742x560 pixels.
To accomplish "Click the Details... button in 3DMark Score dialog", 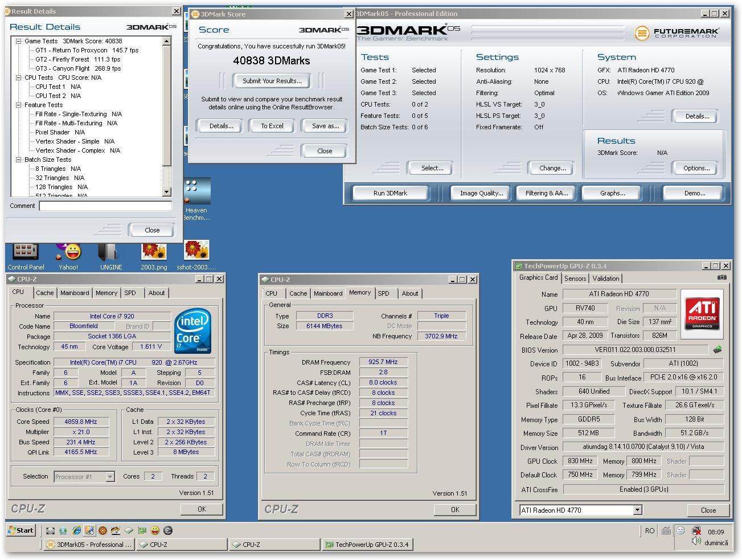I will coord(221,126).
